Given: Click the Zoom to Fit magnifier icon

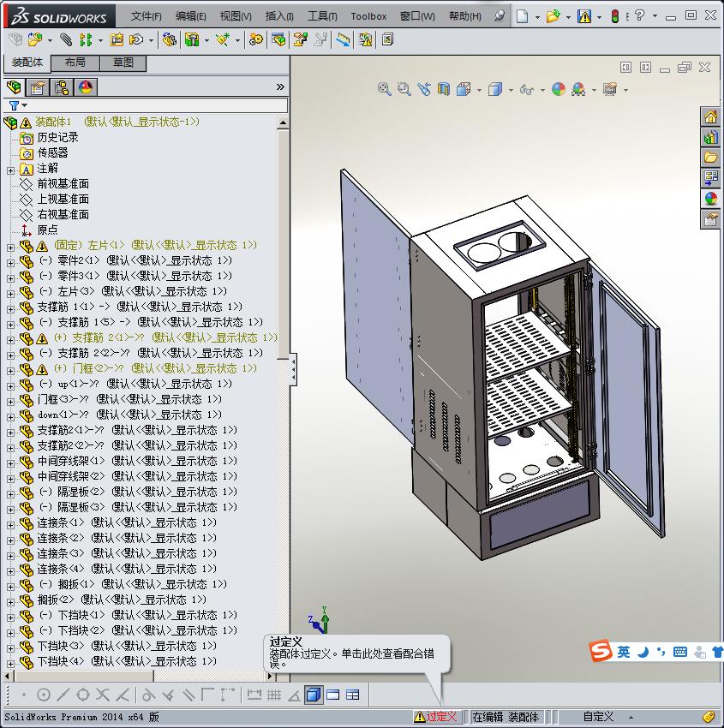Looking at the screenshot, I should click(384, 89).
